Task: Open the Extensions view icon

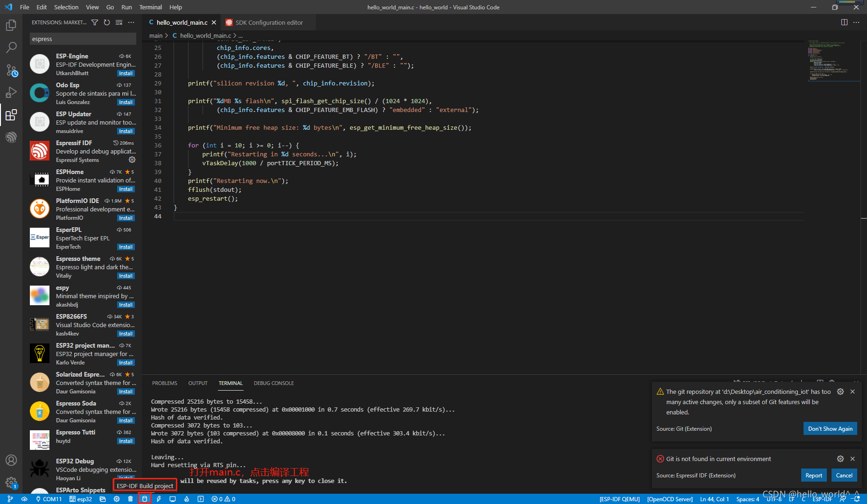Action: pyautogui.click(x=11, y=115)
